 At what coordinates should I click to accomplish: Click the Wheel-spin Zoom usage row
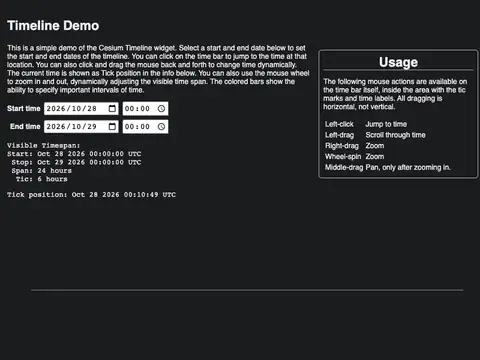(354, 157)
